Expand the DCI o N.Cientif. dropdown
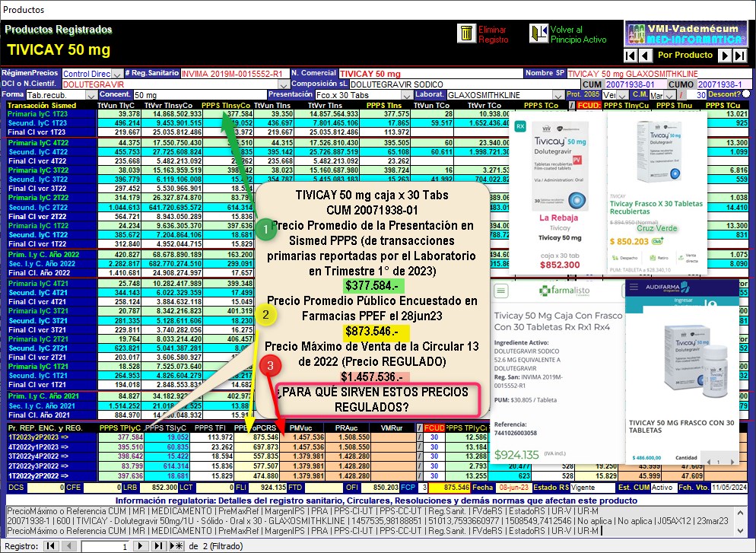Screen dimensions: 756x553 (x=284, y=84)
